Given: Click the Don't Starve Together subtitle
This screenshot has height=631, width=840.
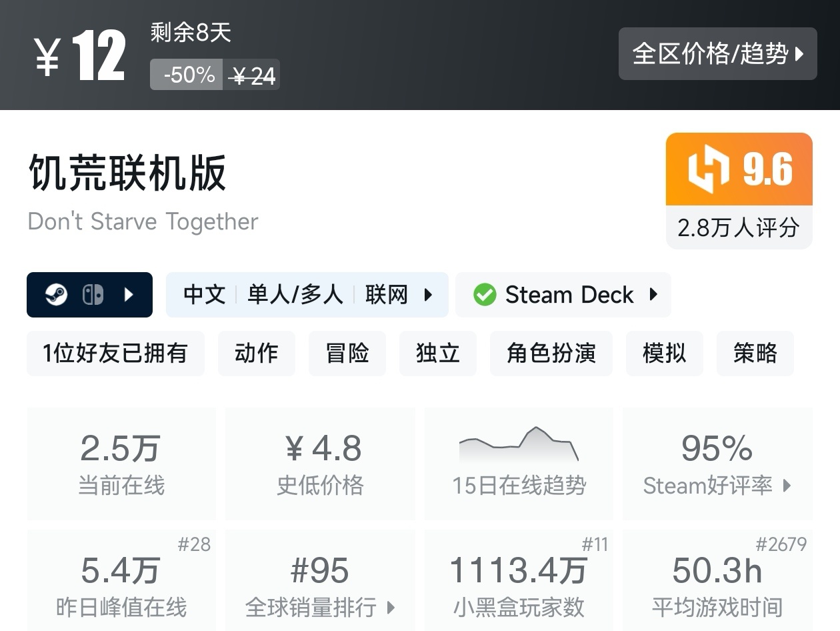Looking at the screenshot, I should point(143,221).
